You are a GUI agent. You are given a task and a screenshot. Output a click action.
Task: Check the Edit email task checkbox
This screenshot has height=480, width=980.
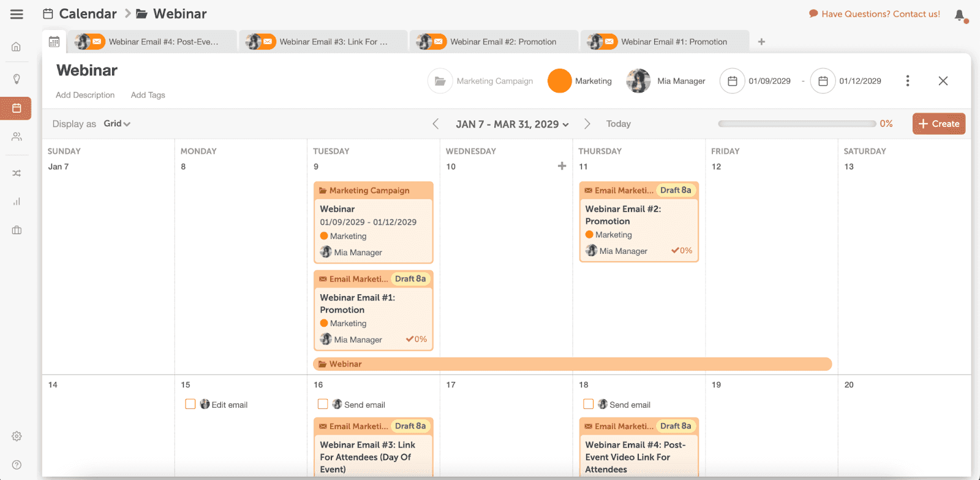tap(190, 404)
